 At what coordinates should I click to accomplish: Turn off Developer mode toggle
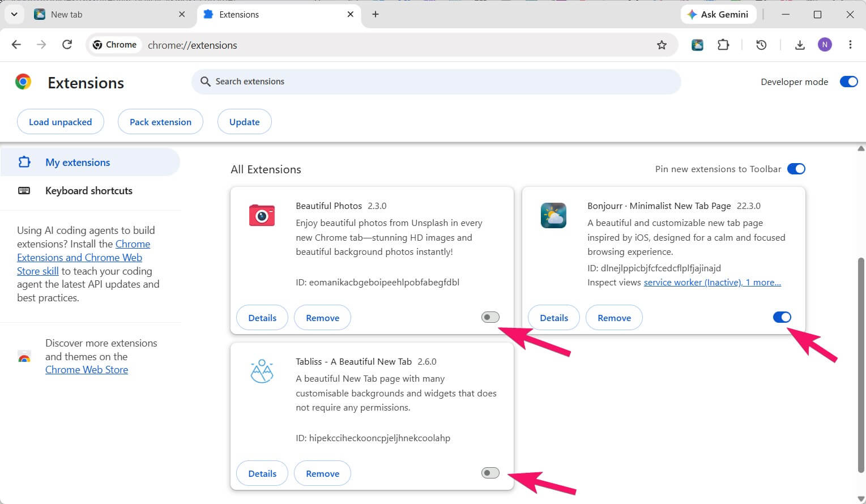tap(848, 82)
